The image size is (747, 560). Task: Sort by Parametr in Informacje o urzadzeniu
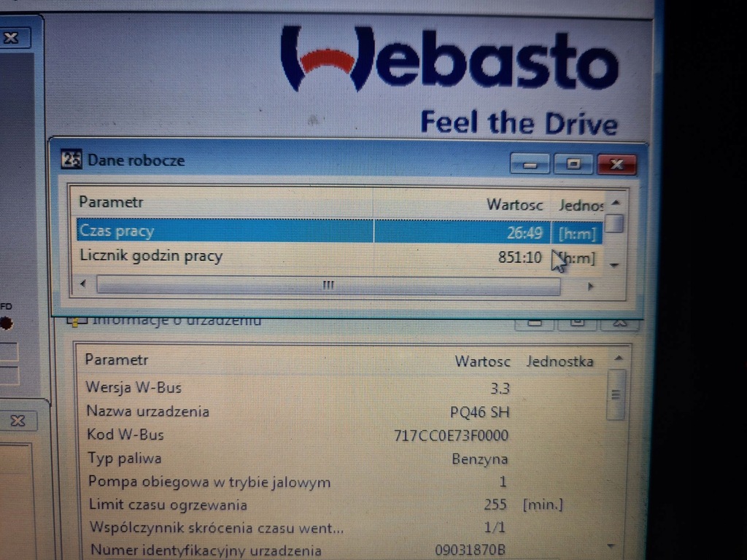(117, 359)
